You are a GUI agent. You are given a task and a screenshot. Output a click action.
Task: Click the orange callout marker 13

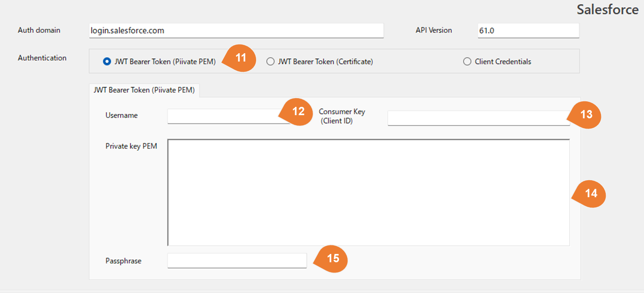(x=586, y=115)
